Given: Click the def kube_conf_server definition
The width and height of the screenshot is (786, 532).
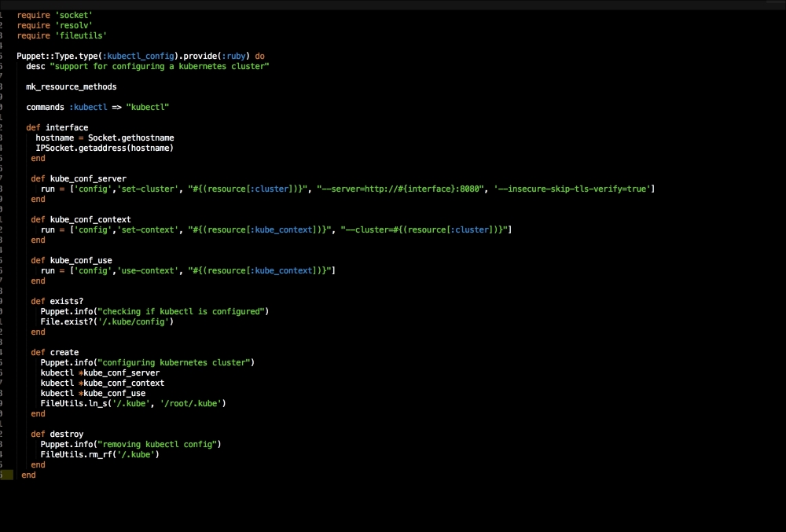Looking at the screenshot, I should [79, 178].
